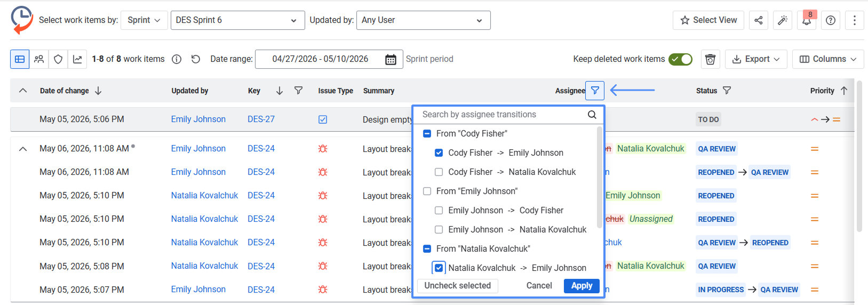The image size is (868, 305).
Task: Open the Columns dropdown
Action: [828, 59]
